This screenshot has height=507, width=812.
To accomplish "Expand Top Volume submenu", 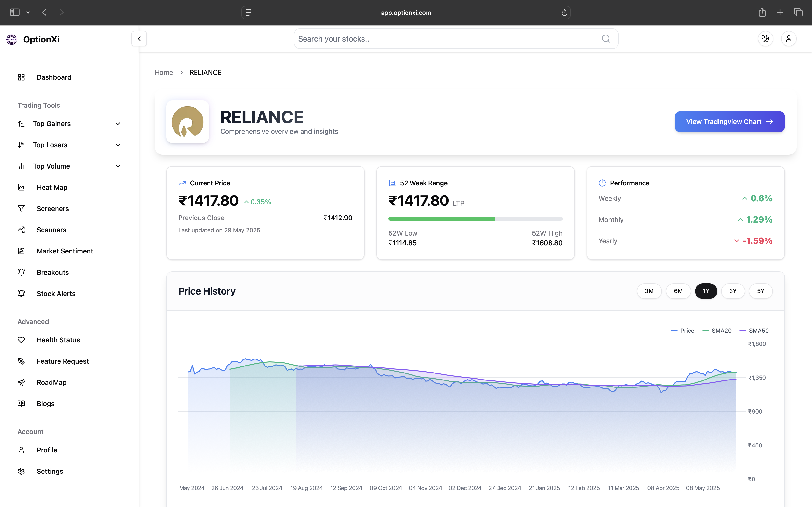I will [118, 166].
